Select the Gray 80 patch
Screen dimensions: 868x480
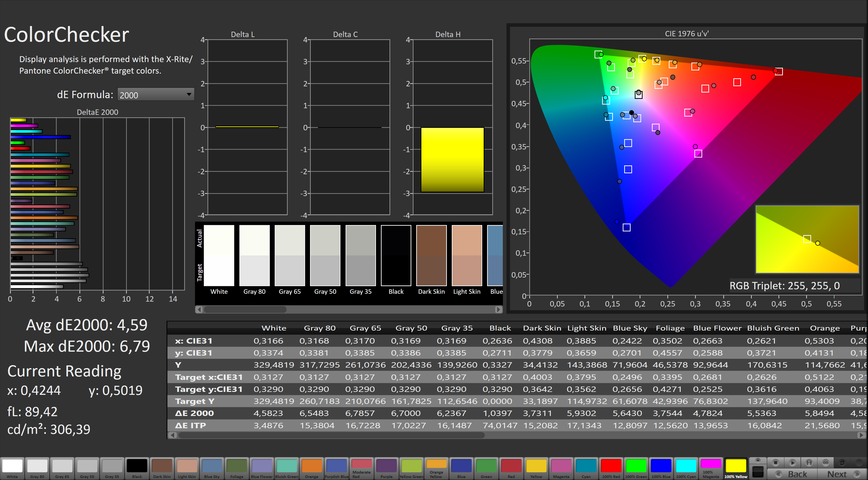37,468
